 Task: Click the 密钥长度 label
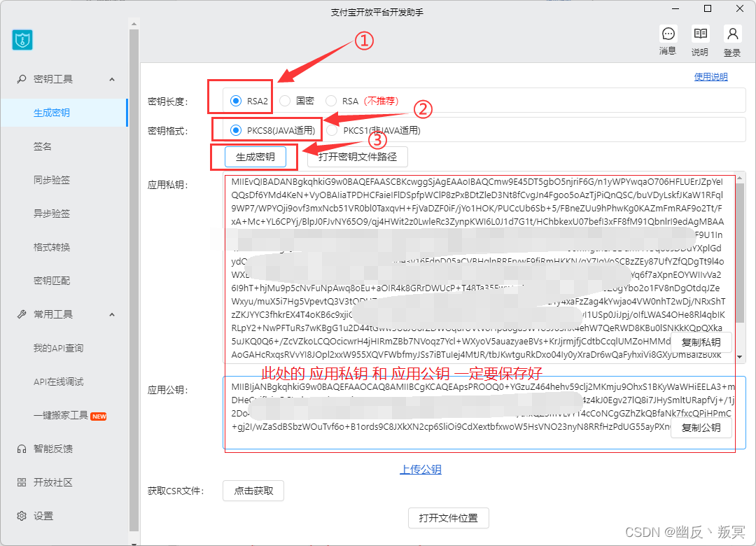click(x=167, y=101)
